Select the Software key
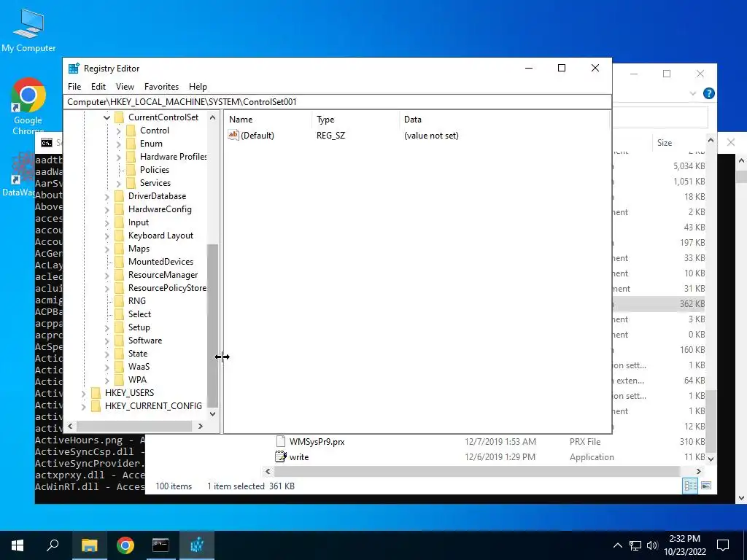This screenshot has height=560, width=747. point(145,340)
